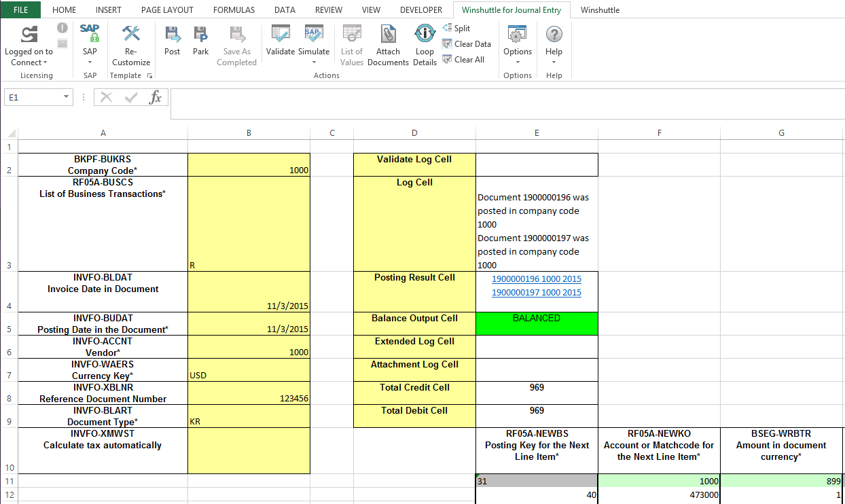
Task: Select column A header
Action: [x=103, y=133]
